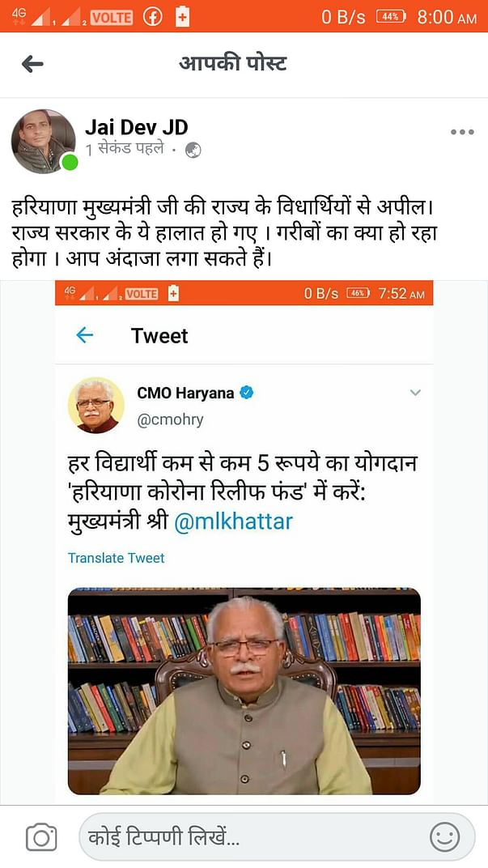The height and width of the screenshot is (868, 488).
Task: Click the Jai Dev JD name
Action: [x=137, y=127]
